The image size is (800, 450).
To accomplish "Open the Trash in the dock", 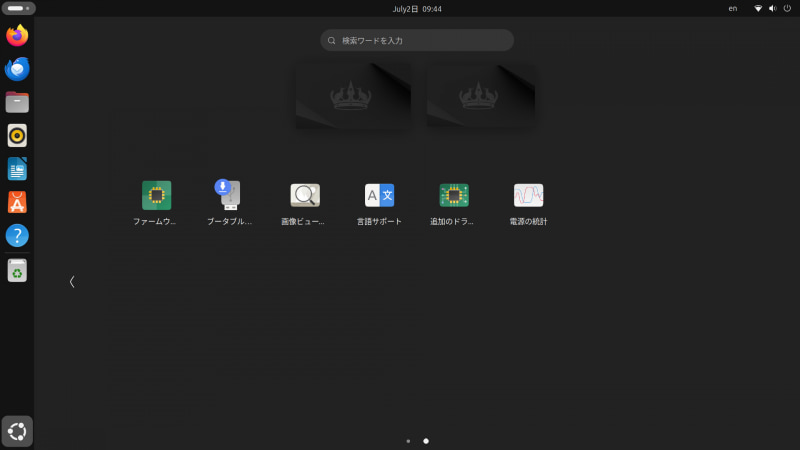I will pos(17,270).
